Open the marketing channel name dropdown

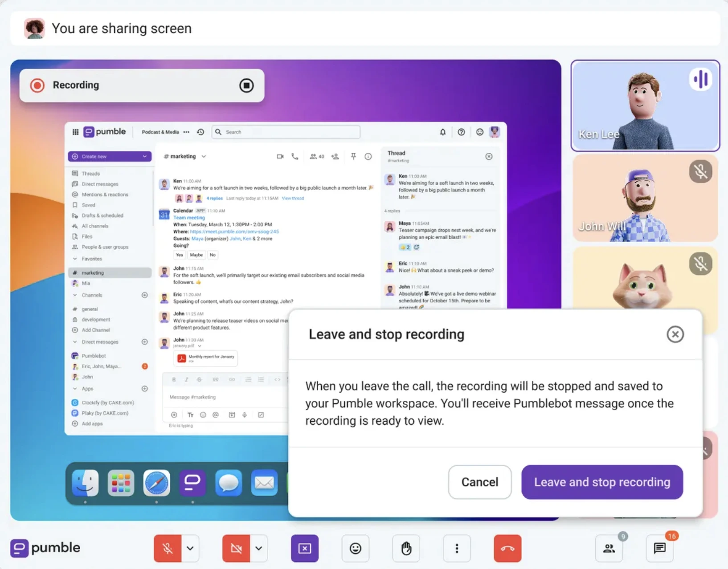204,156
